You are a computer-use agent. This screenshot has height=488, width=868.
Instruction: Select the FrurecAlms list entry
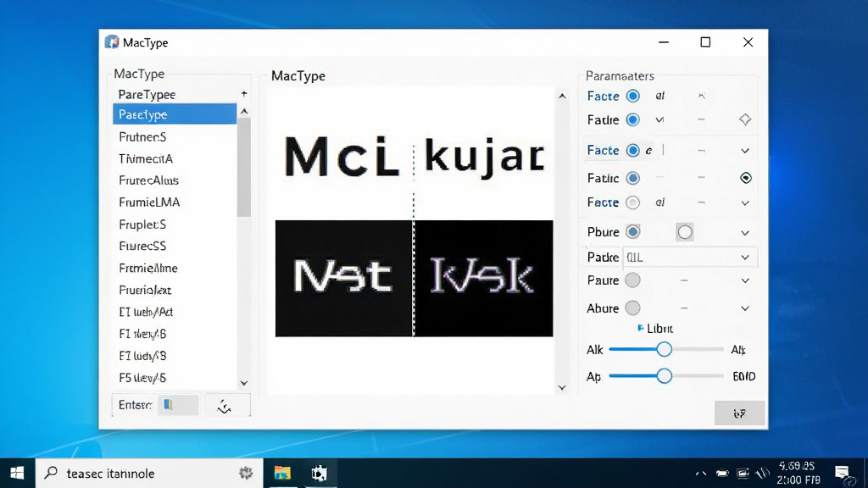[x=175, y=180]
